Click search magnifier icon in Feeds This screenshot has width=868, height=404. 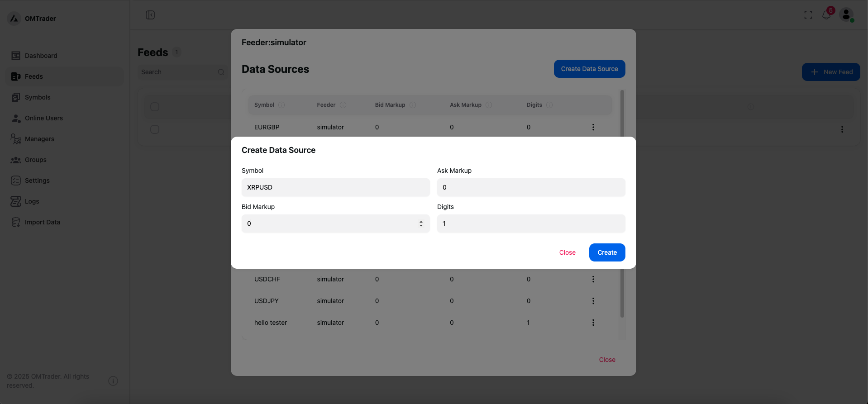[221, 72]
